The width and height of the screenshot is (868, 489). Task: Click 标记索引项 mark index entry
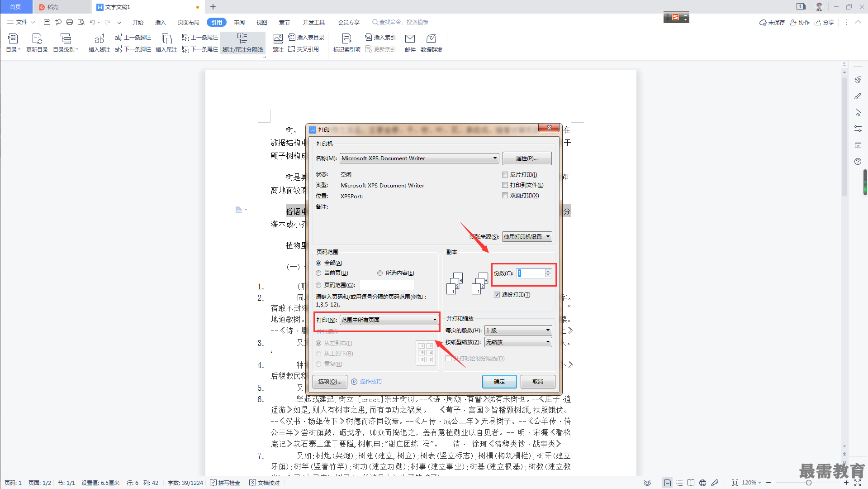[347, 43]
